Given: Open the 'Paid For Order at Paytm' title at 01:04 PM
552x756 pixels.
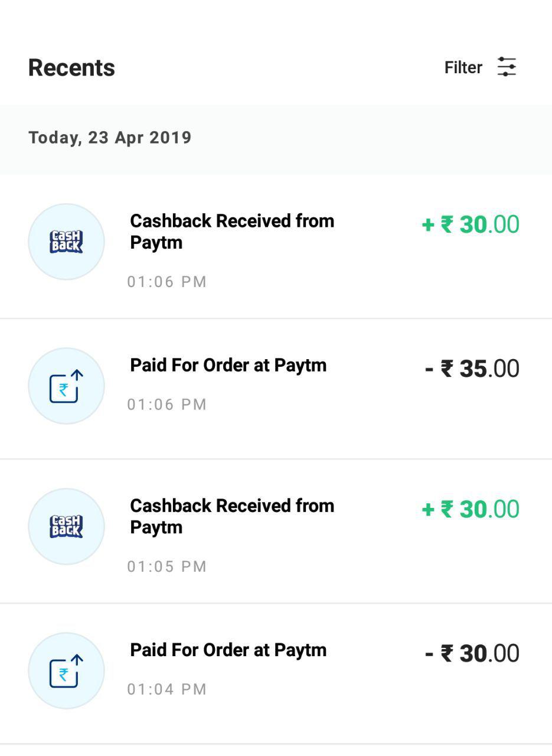Looking at the screenshot, I should (228, 650).
